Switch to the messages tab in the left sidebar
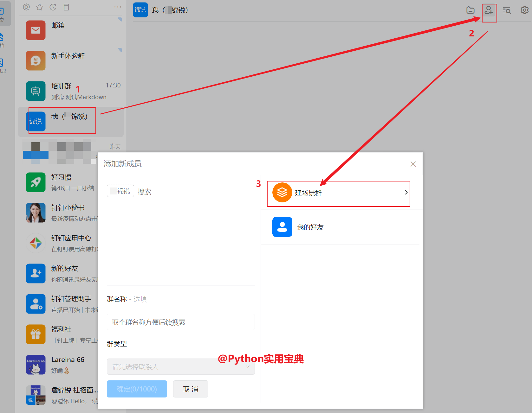The image size is (532, 413). [3, 14]
